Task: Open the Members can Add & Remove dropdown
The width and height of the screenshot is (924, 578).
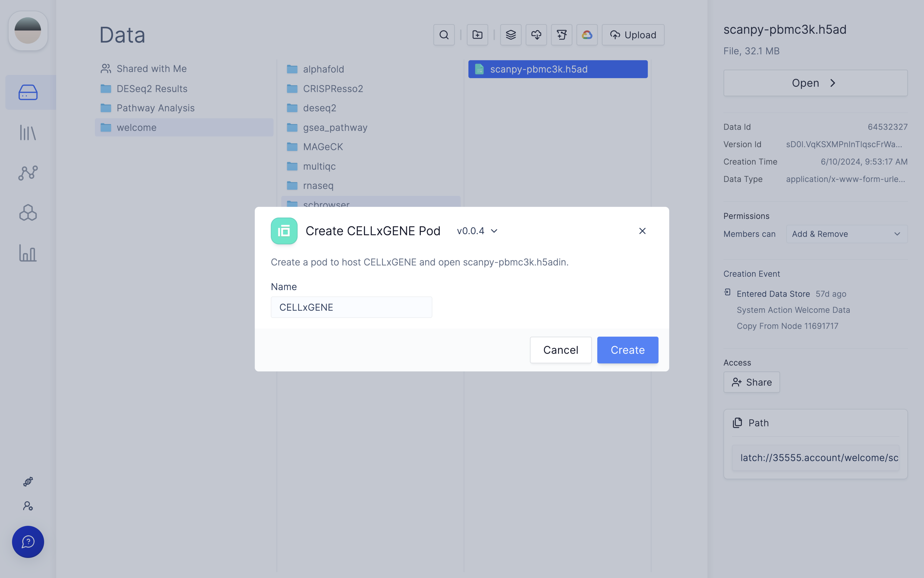Action: 846,234
